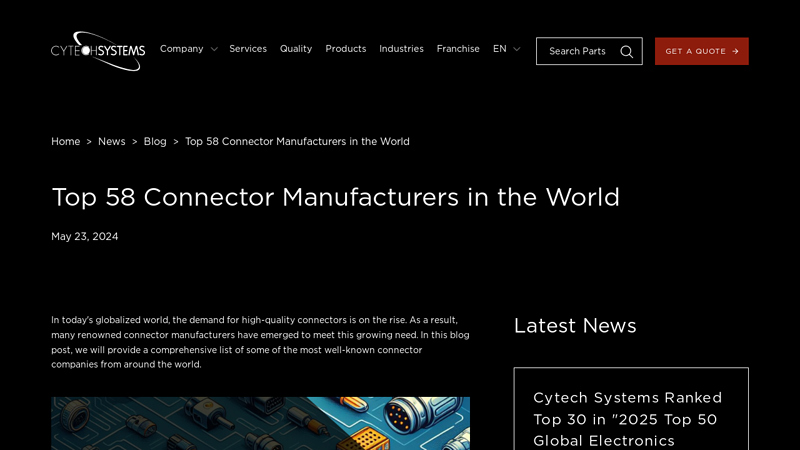Image resolution: width=800 pixels, height=450 pixels.
Task: Open News in the breadcrumb
Action: 112,141
